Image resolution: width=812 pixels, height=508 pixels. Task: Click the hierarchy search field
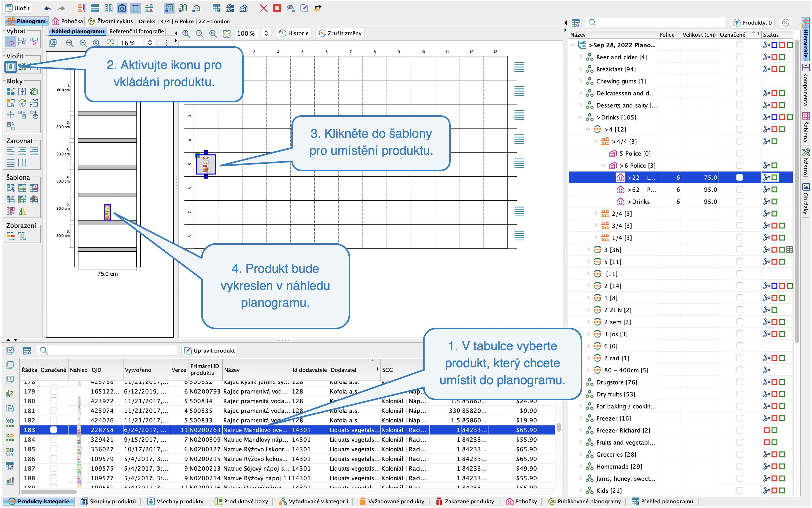655,22
